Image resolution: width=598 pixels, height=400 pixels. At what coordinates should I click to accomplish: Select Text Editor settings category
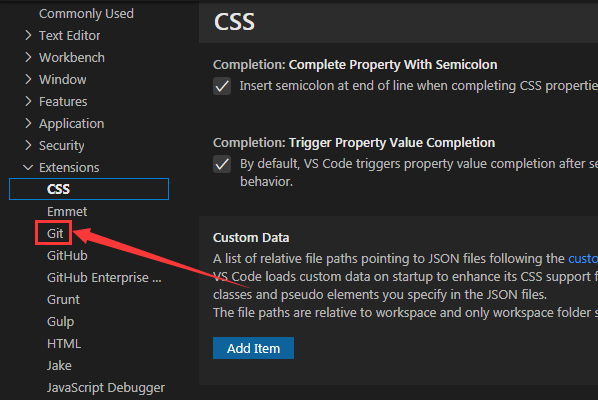[x=69, y=35]
